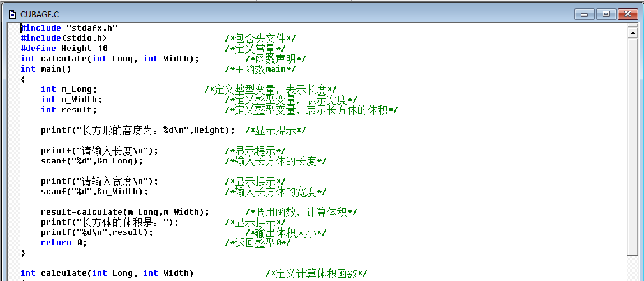Place cursor on #include "stdafx.h" line
The width and height of the screenshot is (644, 281).
point(69,28)
